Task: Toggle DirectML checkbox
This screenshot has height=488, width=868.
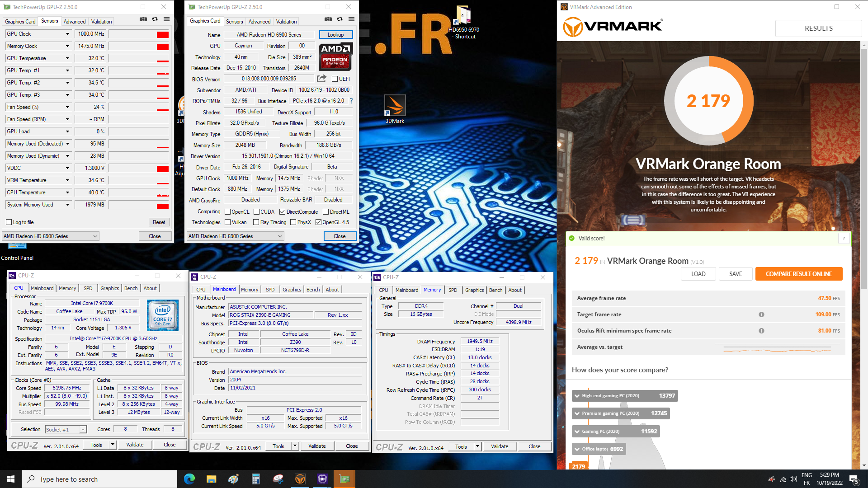Action: 325,212
